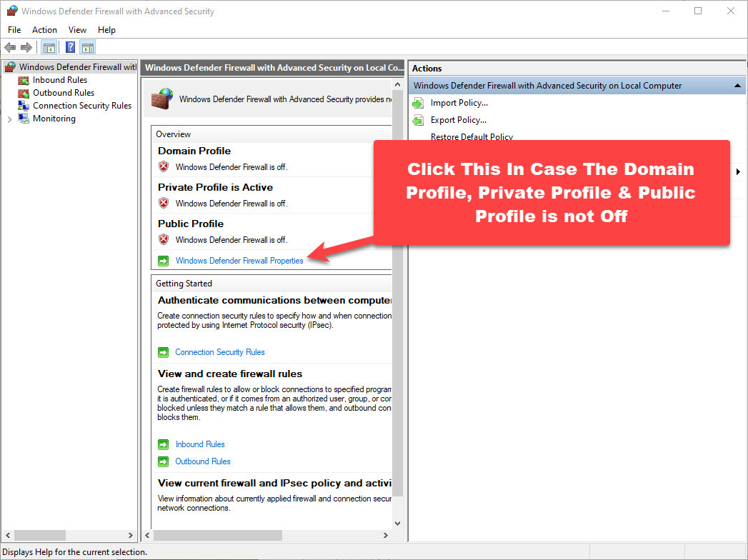Click the Forward arrow in the toolbar

[26, 48]
